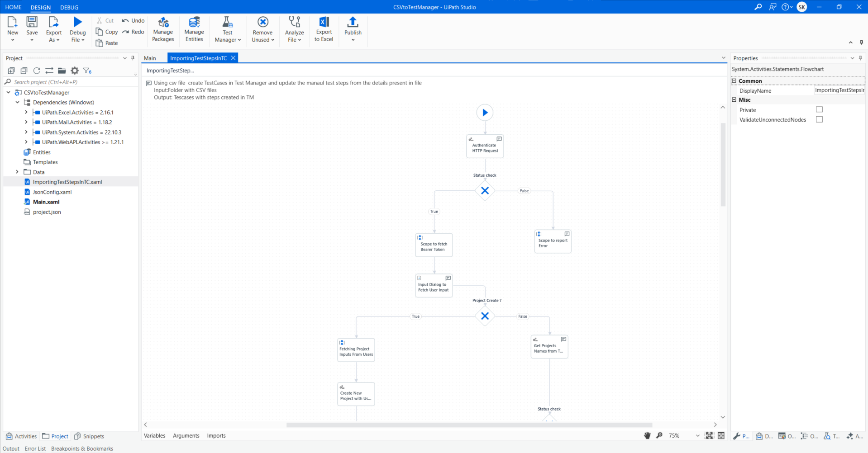Screen dimensions: 868x453
Task: Expand the Data folder
Action: [x=17, y=172]
